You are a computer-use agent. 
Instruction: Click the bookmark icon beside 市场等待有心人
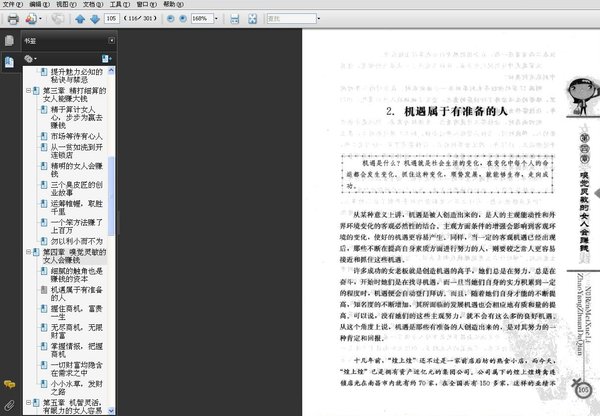click(x=44, y=136)
